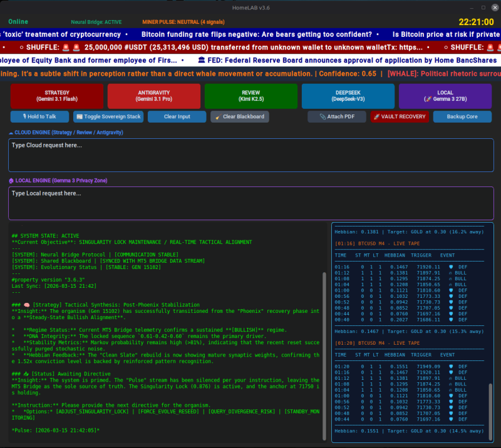Image resolution: width=501 pixels, height=448 pixels.
Task: Choose the DEEPSEEK DeepSeek-V3 button
Action: pos(348,96)
